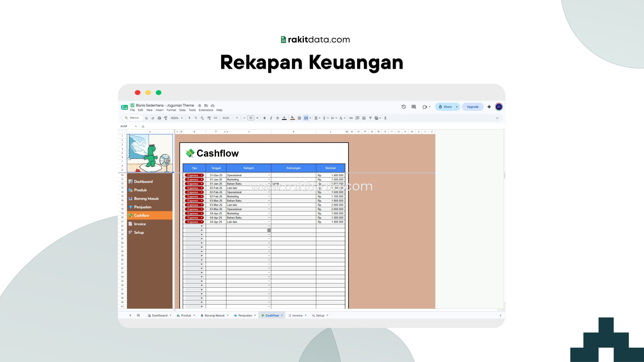Open the name box dropdown arrow
The image size is (644, 362).
click(x=136, y=126)
